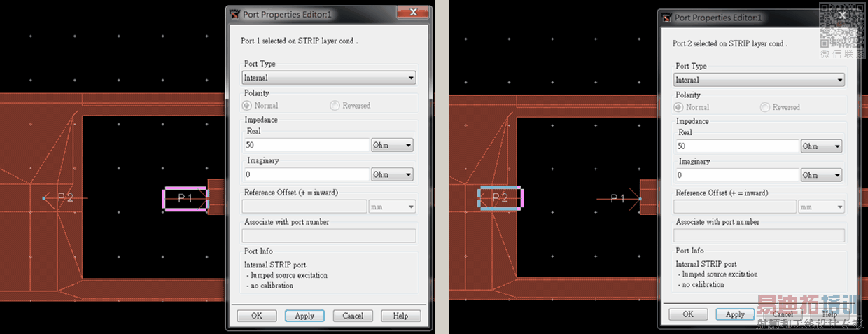Click Help in the Port 1 properties dialog
This screenshot has height=334, width=868.
(400, 316)
